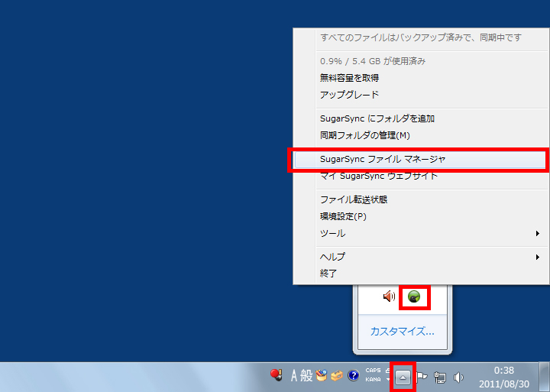Screen dimensions: 550x392
Task: Expand the ツール submenu
Action: click(421, 233)
